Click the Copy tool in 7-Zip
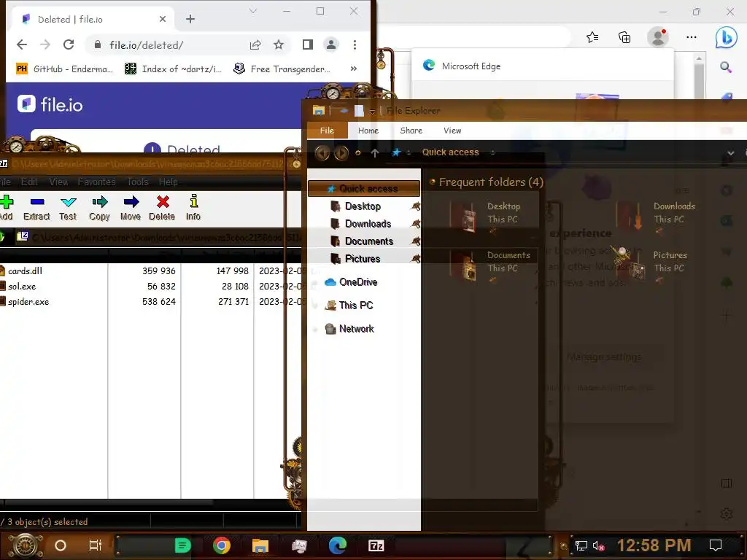The height and width of the screenshot is (560, 747). click(99, 208)
